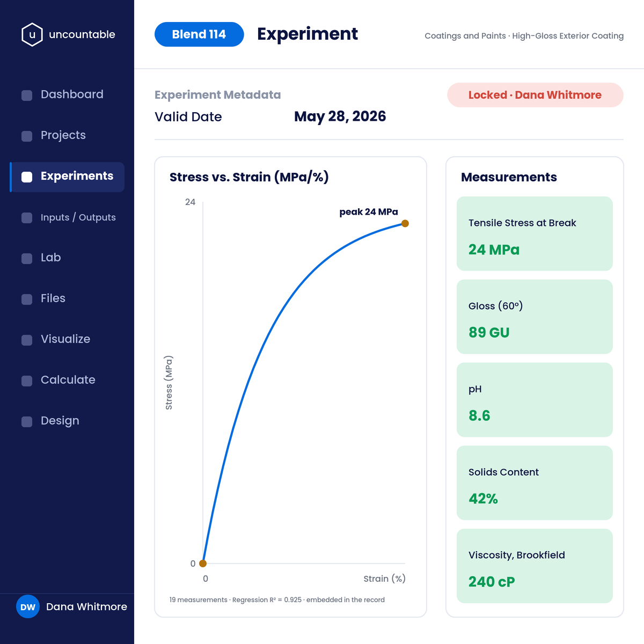This screenshot has height=644, width=644.
Task: Click the Projects sidebar square icon
Action: pyautogui.click(x=27, y=136)
